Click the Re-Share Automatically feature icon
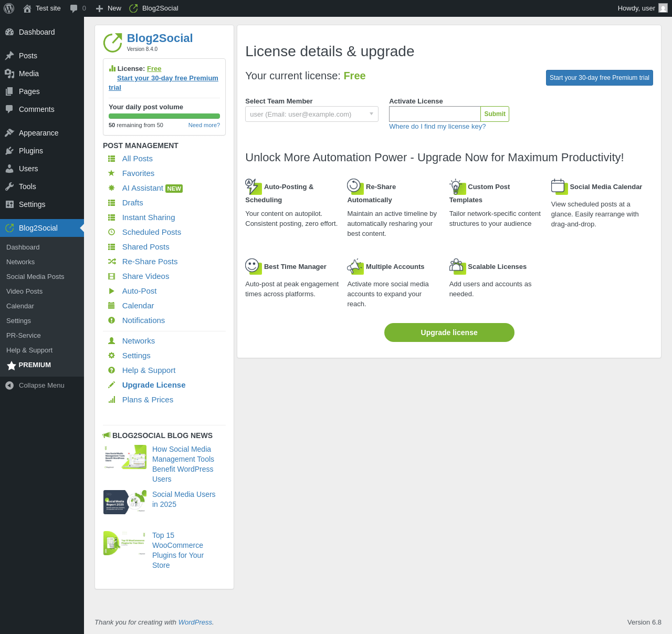The height and width of the screenshot is (634, 672). click(355, 186)
